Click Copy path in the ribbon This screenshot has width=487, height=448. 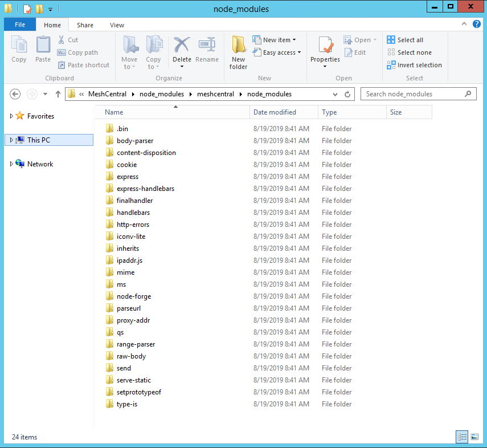[77, 52]
